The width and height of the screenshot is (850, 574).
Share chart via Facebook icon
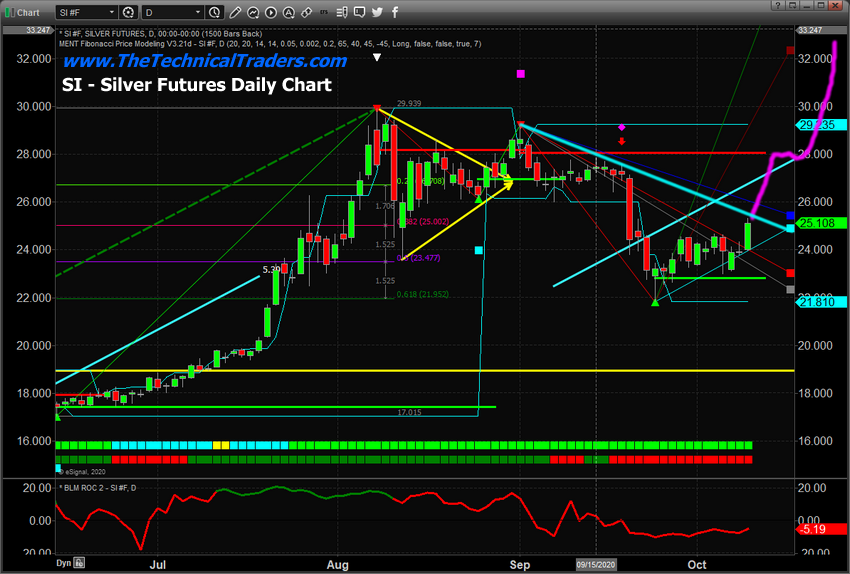point(394,12)
